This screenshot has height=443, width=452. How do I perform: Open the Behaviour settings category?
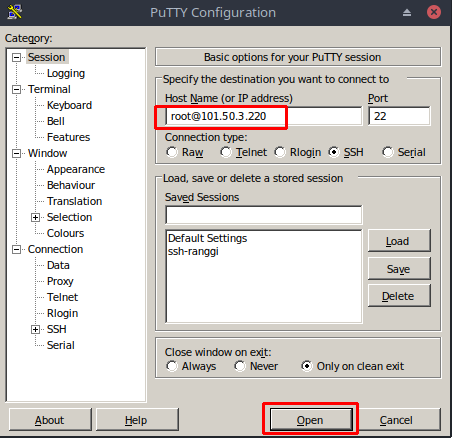click(71, 185)
